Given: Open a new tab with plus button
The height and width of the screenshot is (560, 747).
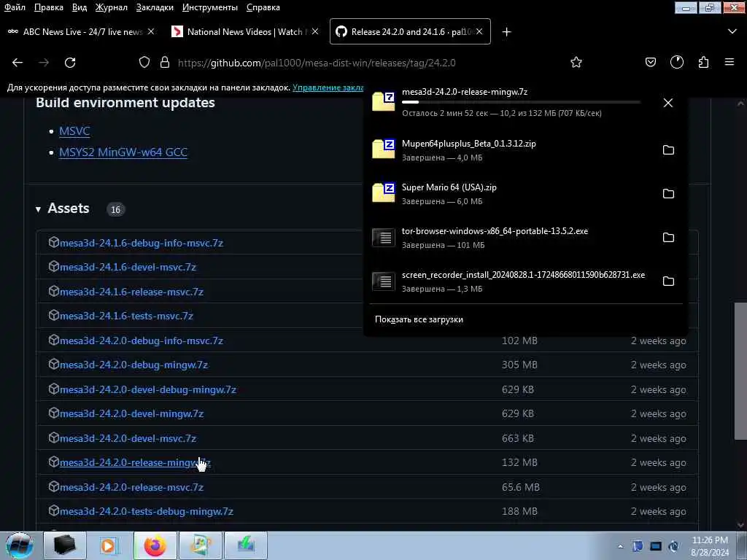Looking at the screenshot, I should (506, 32).
